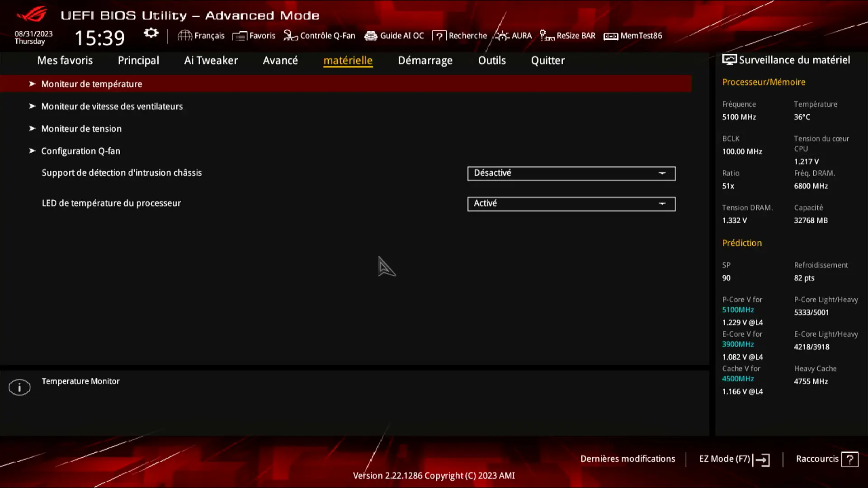Click the 6800 MHz DRAM frequency value
The width and height of the screenshot is (868, 488).
[x=811, y=186]
